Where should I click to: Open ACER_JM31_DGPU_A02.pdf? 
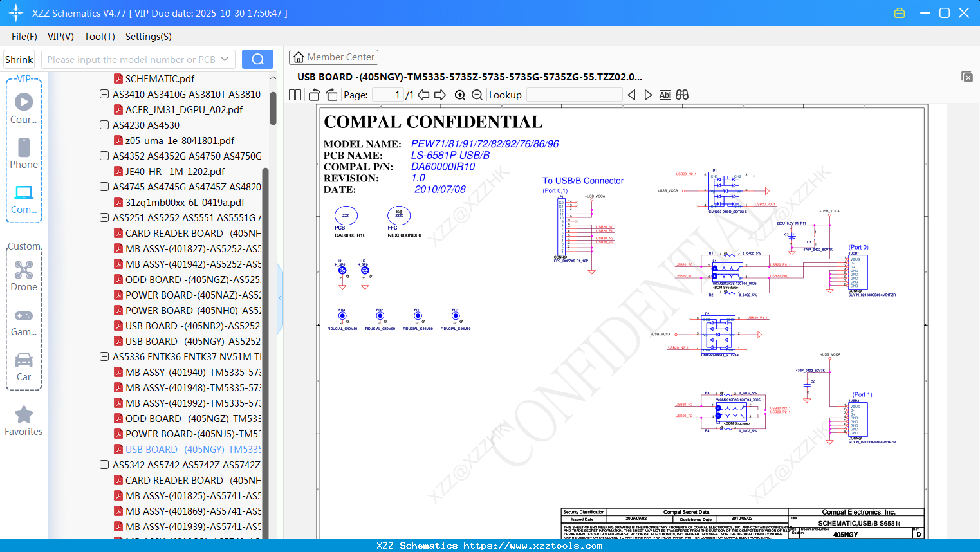coord(184,109)
